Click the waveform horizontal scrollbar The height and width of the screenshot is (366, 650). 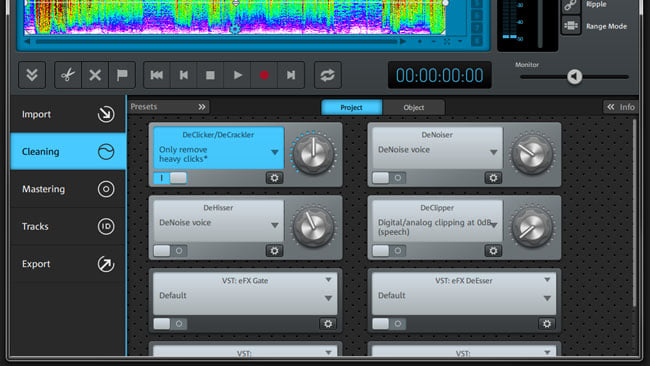tap(216, 41)
